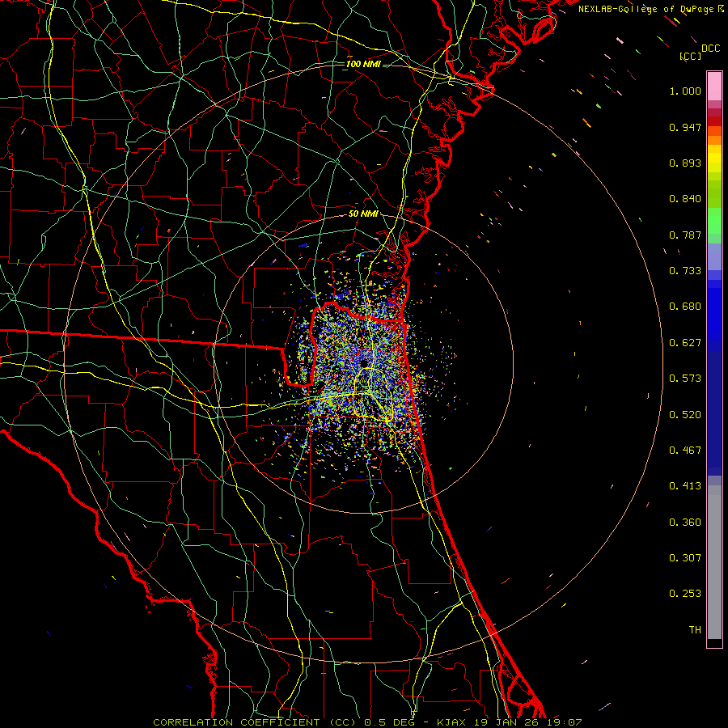Viewport: 728px width, 728px height.
Task: Click the TH legend label
Action: (x=695, y=630)
